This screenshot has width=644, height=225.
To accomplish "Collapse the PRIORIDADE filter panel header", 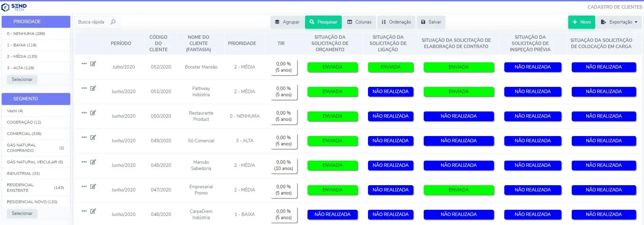I will pyautogui.click(x=36, y=22).
